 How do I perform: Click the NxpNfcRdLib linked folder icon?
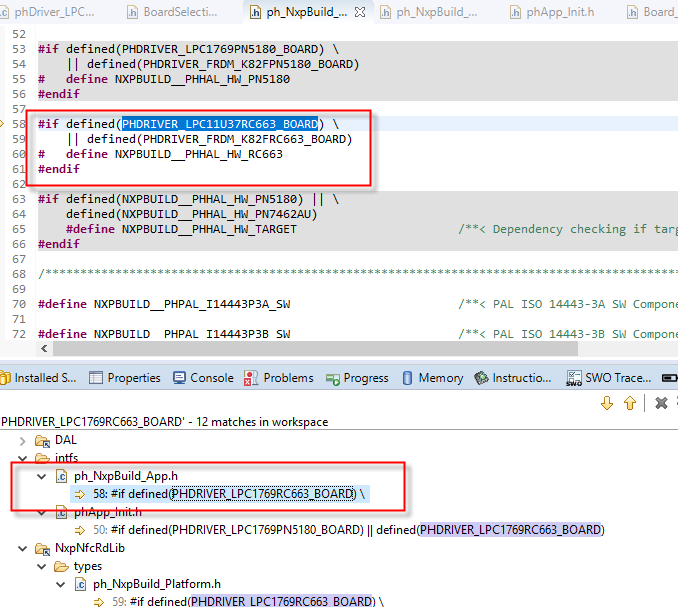coord(42,549)
